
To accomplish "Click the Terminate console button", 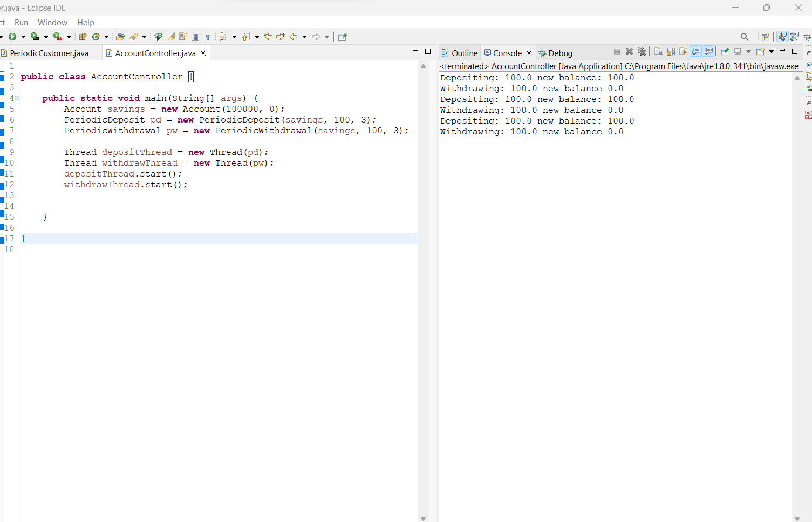I will (x=617, y=51).
